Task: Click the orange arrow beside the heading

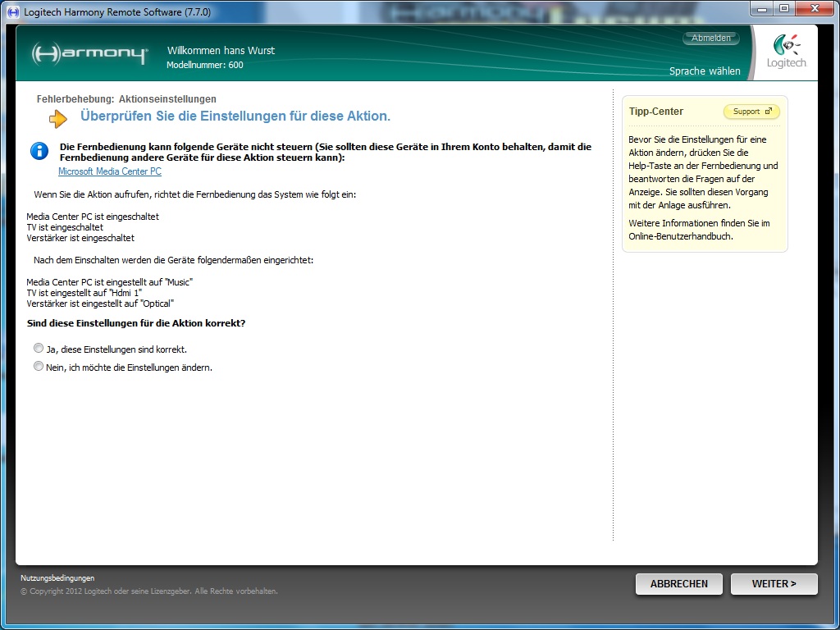Action: click(x=58, y=119)
